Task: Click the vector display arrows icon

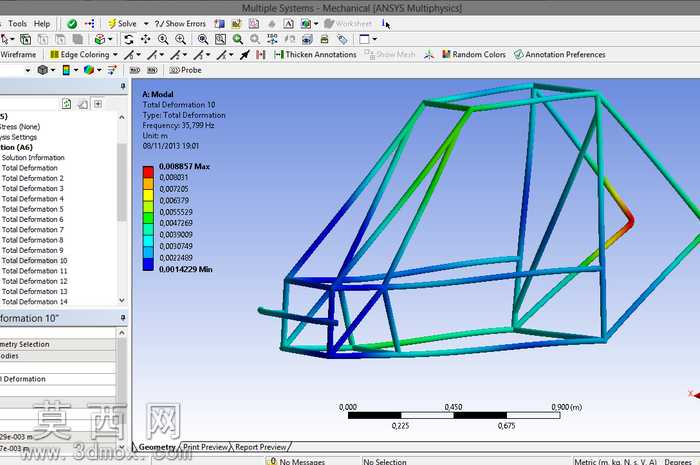Action: coord(112,70)
